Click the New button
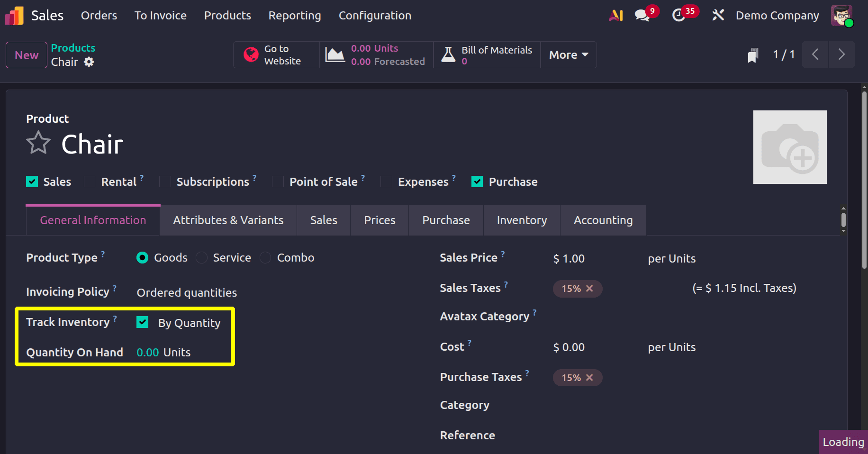Screen dimensions: 868x454 coord(26,55)
